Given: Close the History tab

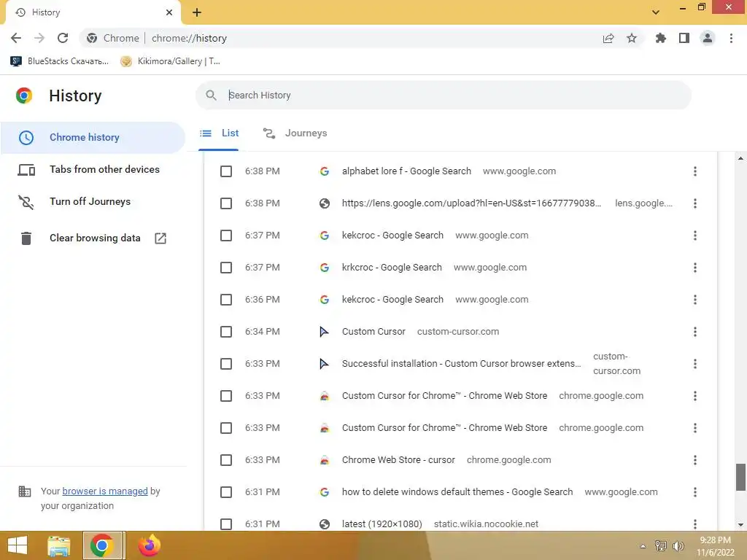Looking at the screenshot, I should [169, 12].
